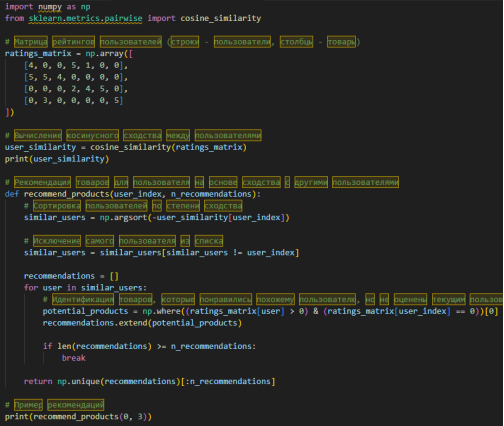Image resolution: width=504 pixels, height=426 pixels.
Task: Click the comment word 'Идентификация'
Action: click(x=83, y=299)
